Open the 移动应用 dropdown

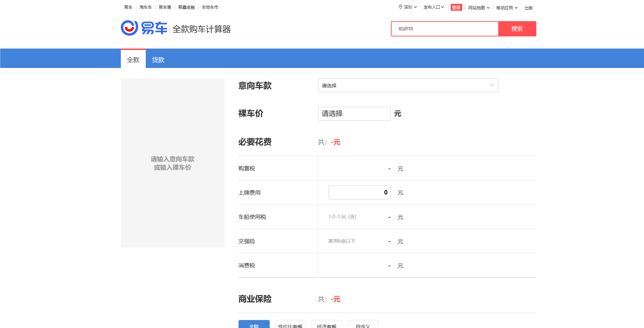pyautogui.click(x=507, y=7)
